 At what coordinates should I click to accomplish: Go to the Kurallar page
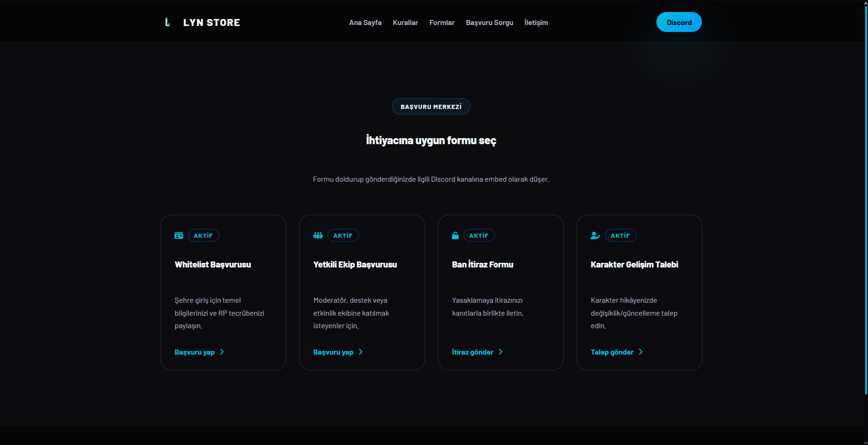tap(405, 23)
